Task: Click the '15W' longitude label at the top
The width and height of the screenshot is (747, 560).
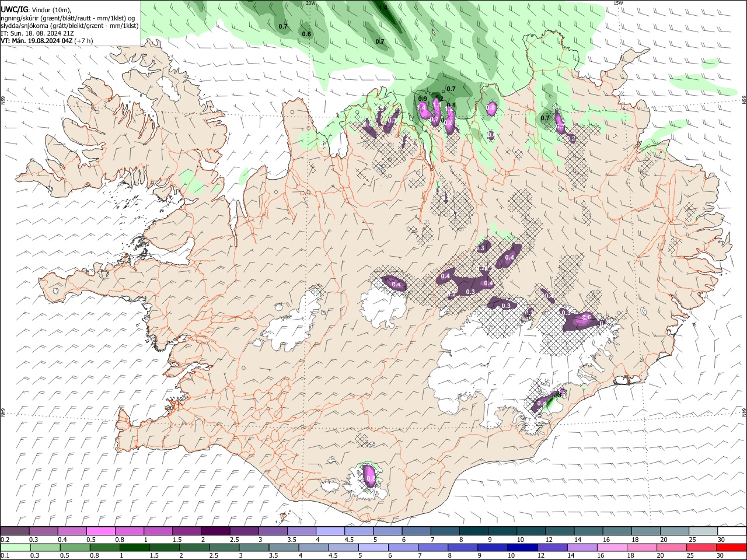Action: 617,3
